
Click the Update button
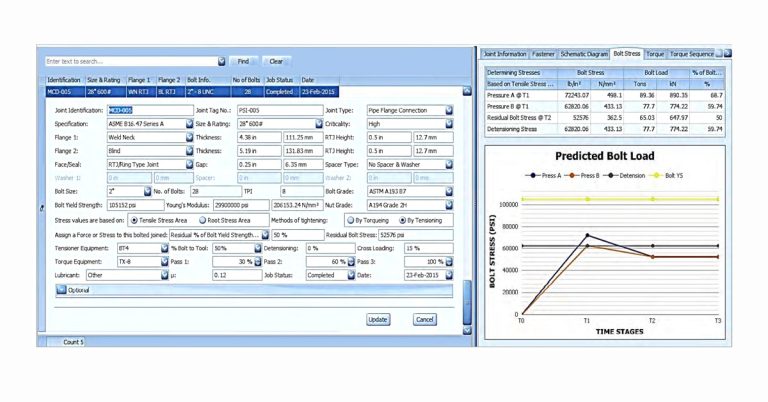(378, 319)
